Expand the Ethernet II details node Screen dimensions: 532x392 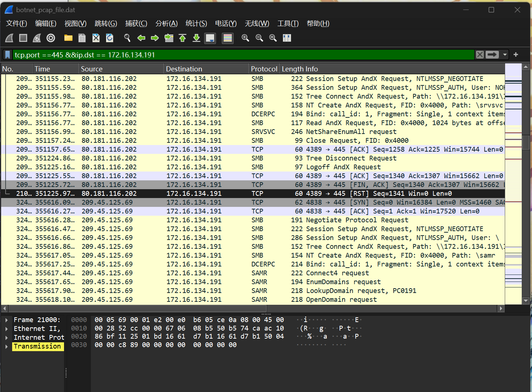[x=7, y=329]
